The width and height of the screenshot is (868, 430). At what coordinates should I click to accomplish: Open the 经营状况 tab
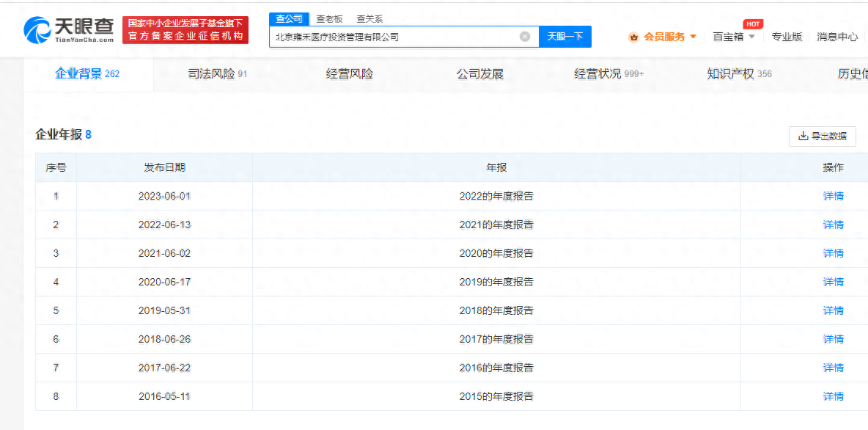(608, 74)
